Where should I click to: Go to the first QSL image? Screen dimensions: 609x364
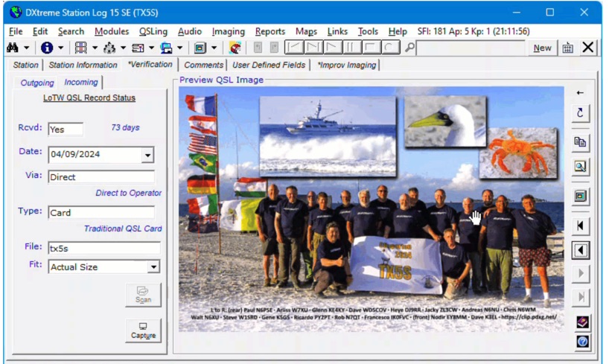(x=581, y=225)
